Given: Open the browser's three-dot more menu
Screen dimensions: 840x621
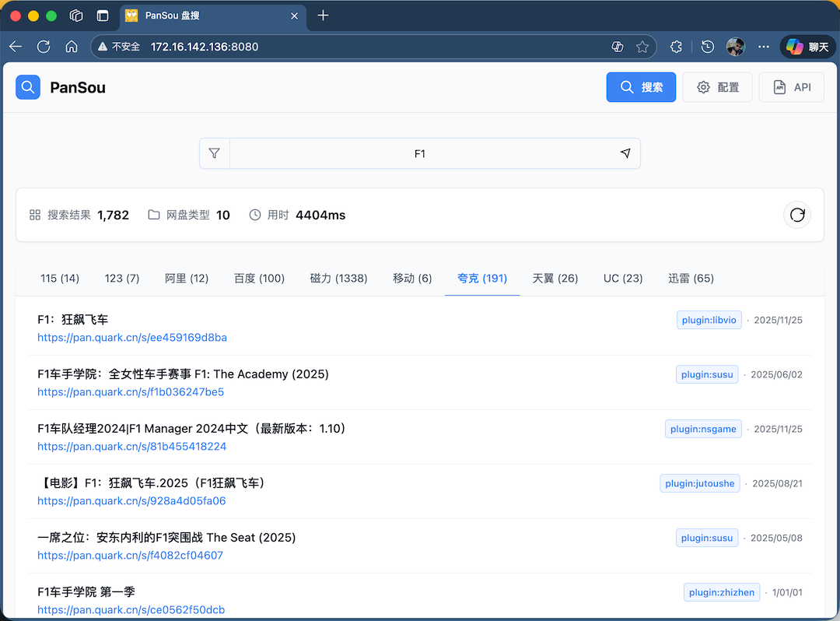Looking at the screenshot, I should point(764,47).
